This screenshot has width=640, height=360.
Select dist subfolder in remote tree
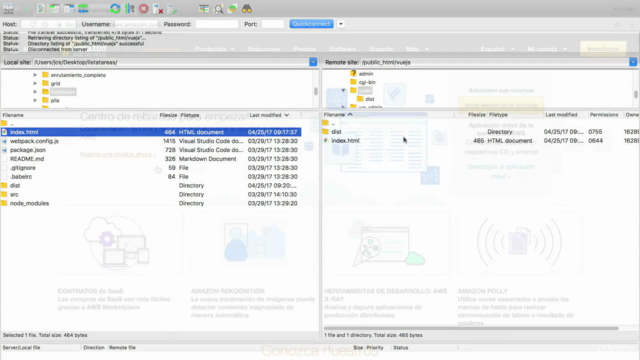tap(370, 99)
